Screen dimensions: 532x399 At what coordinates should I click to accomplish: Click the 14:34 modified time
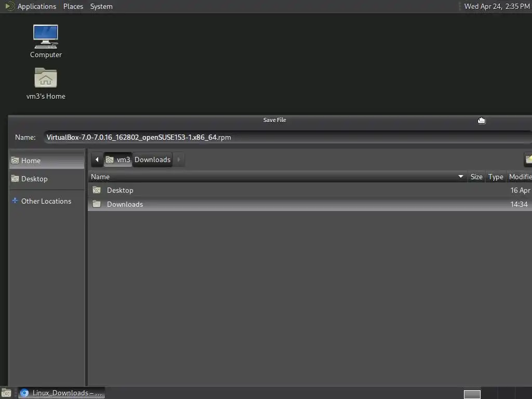(x=519, y=204)
